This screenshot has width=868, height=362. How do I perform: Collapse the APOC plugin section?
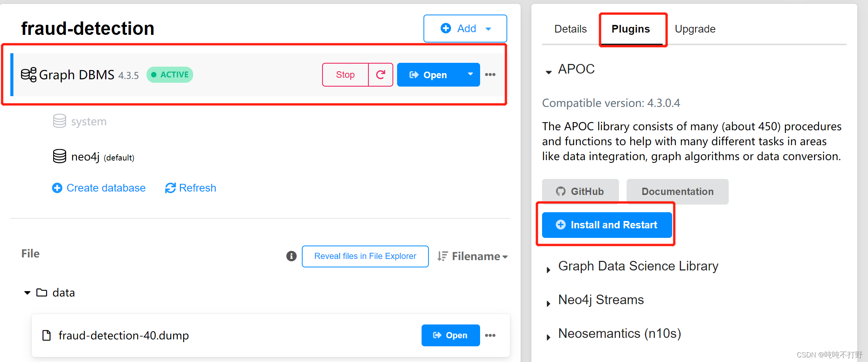(x=549, y=72)
